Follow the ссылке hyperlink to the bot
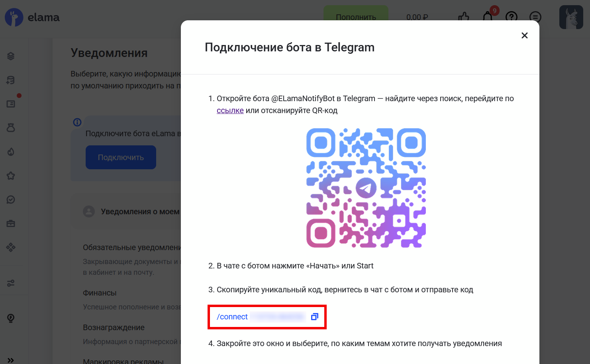 tap(230, 110)
